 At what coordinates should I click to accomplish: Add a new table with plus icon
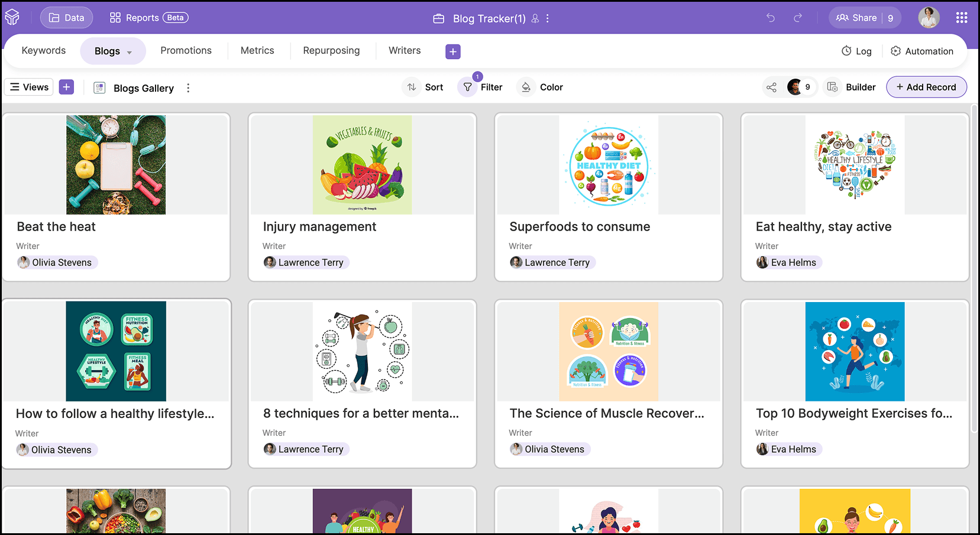[x=453, y=51]
